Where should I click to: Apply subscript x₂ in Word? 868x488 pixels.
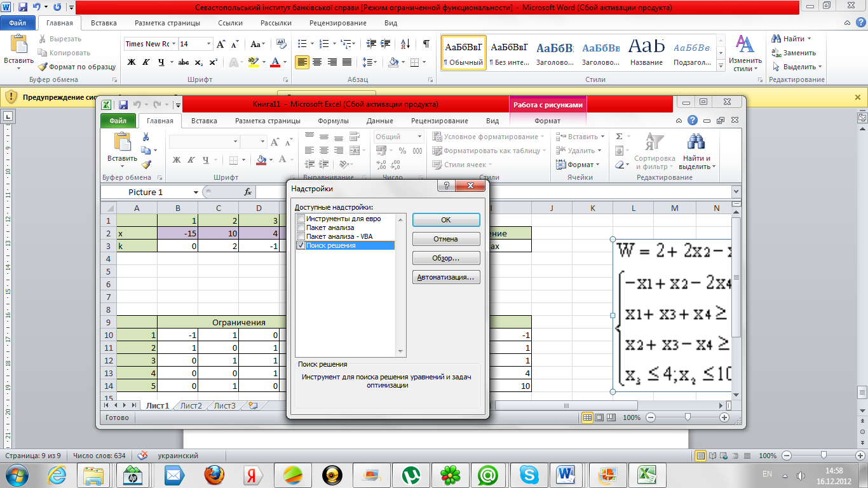[x=199, y=62]
